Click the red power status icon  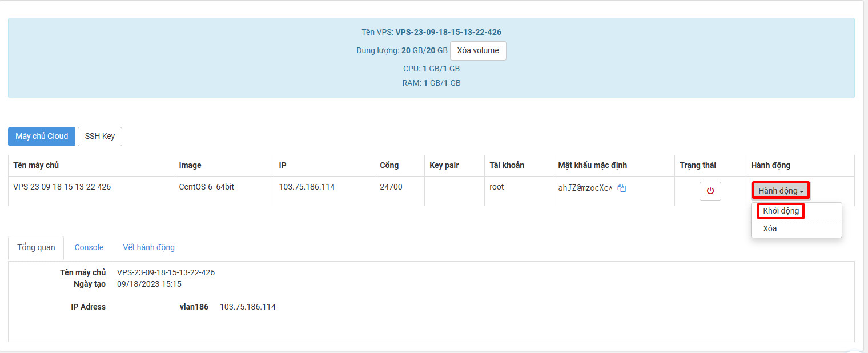click(710, 191)
